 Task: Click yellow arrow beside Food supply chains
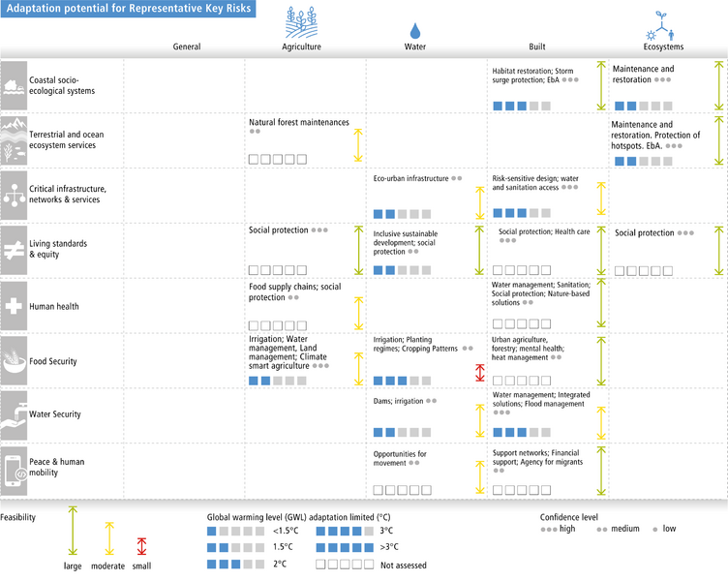point(358,314)
